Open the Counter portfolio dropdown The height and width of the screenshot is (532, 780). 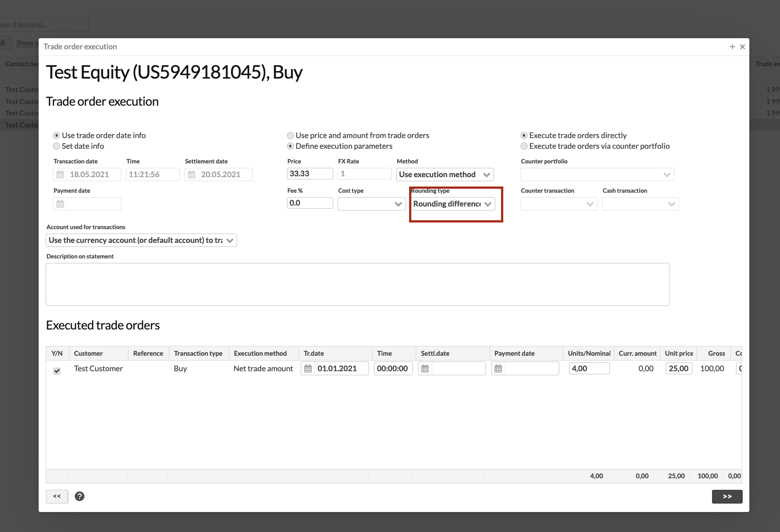(x=597, y=175)
